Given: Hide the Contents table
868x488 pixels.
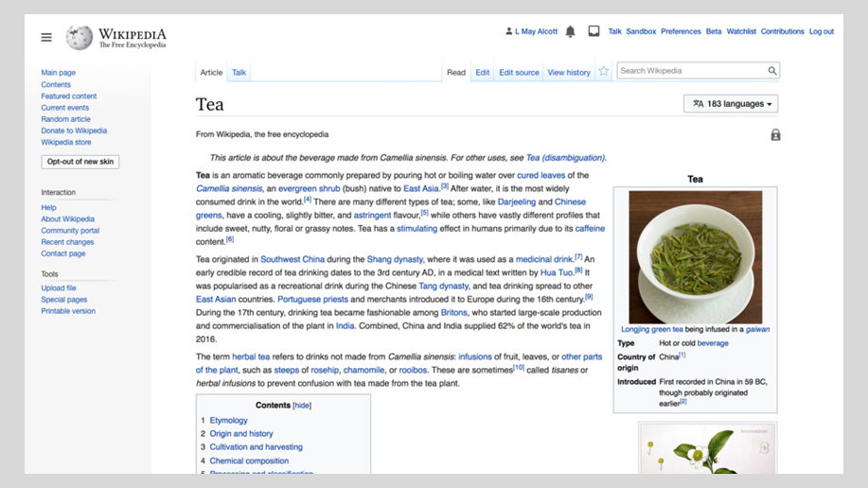Looking at the screenshot, I should [x=302, y=406].
